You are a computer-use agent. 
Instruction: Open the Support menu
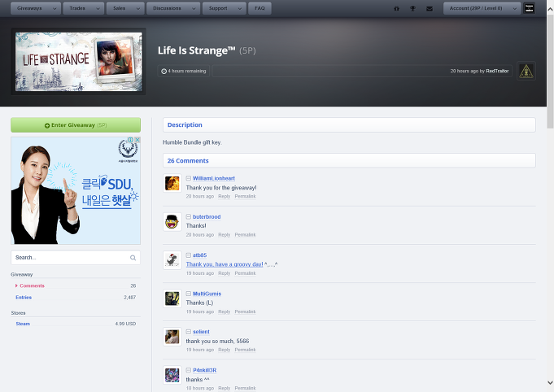(x=225, y=8)
